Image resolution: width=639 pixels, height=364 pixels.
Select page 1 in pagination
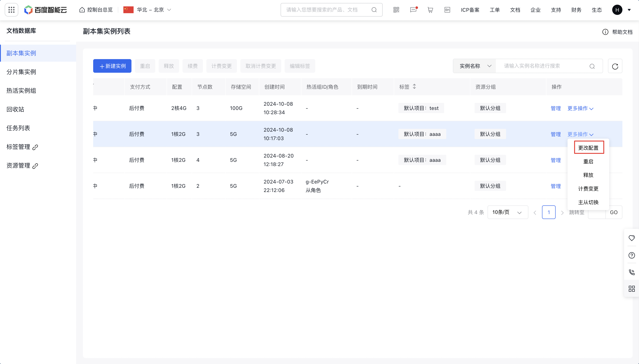click(549, 212)
